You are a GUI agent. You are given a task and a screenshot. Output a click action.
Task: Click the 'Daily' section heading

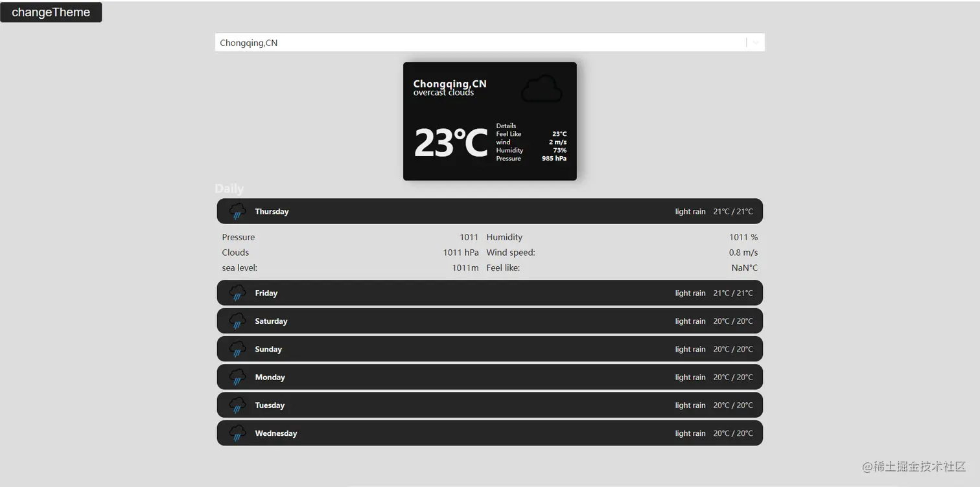point(229,188)
